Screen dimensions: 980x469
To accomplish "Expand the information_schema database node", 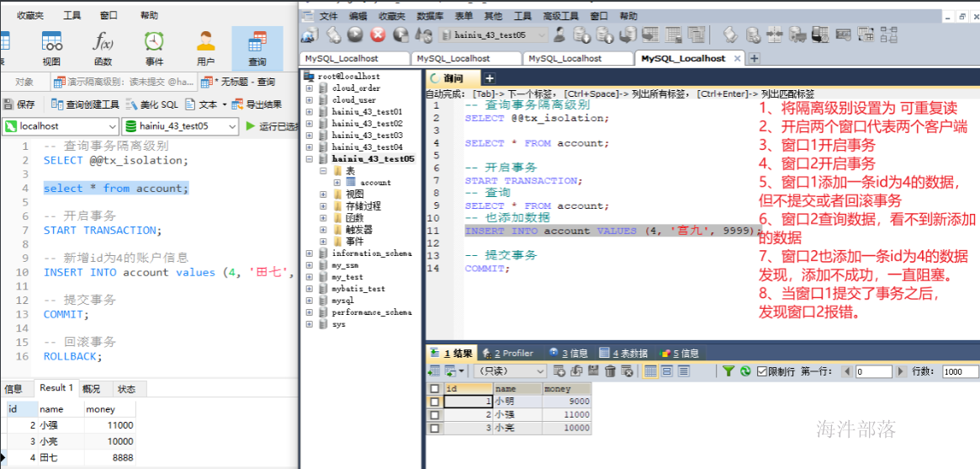I will point(310,253).
